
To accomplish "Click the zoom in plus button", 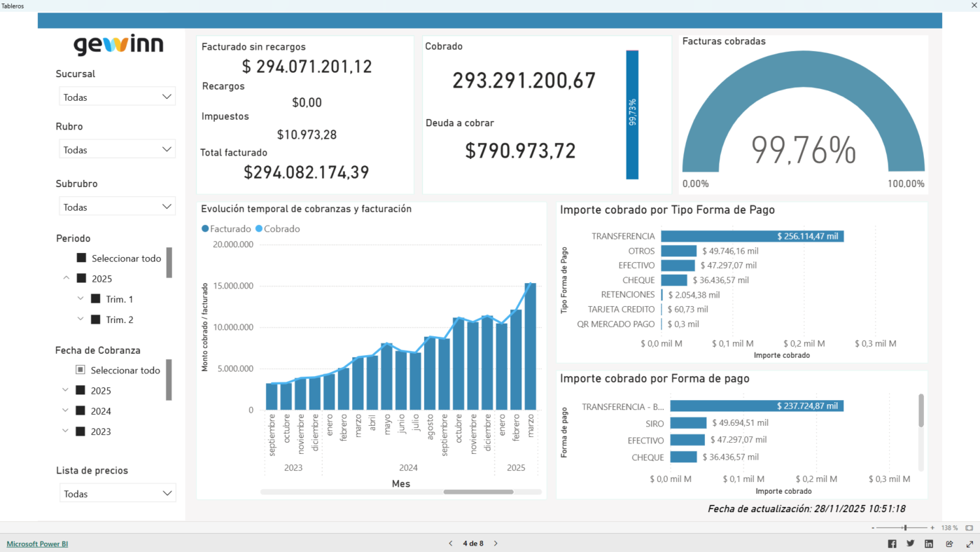I will [x=932, y=527].
